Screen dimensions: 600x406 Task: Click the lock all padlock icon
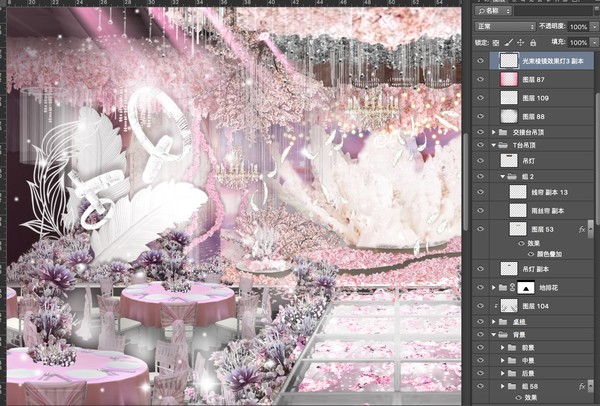[533, 42]
